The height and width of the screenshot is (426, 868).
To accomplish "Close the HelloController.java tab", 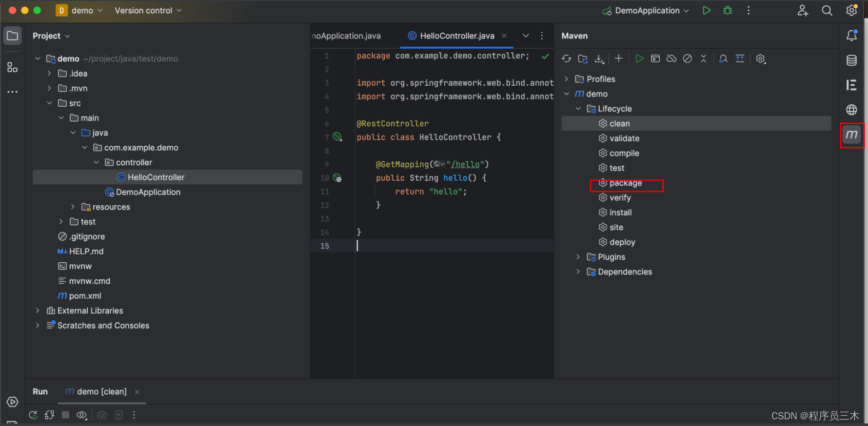I will [504, 35].
